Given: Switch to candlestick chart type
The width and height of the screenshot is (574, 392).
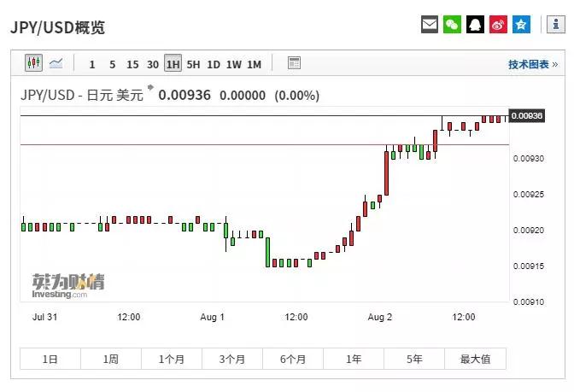Looking at the screenshot, I should click(x=33, y=63).
